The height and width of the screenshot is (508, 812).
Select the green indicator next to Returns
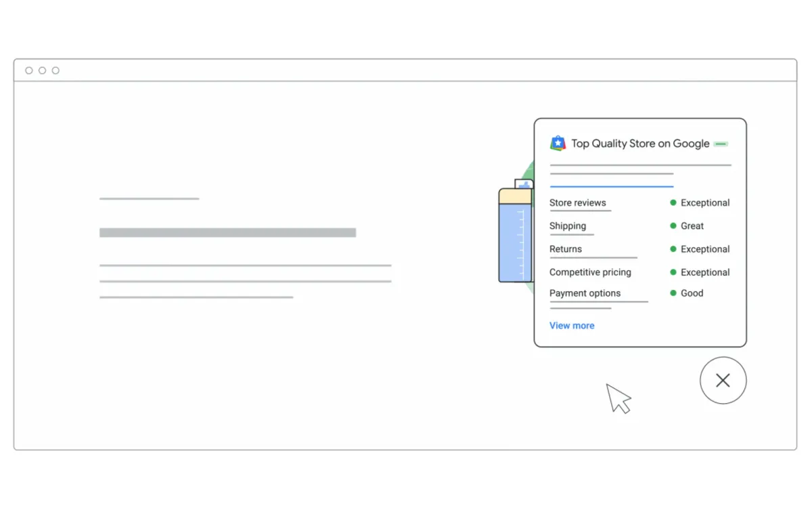[673, 249]
